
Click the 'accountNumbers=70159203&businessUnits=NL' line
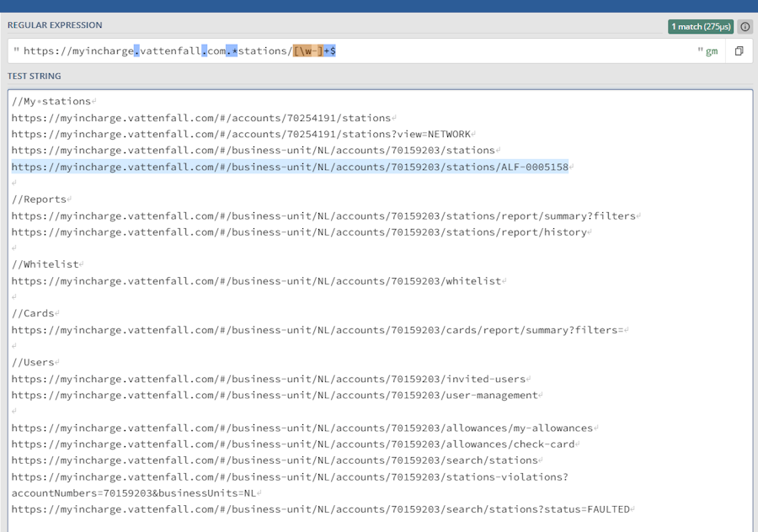[x=133, y=493]
